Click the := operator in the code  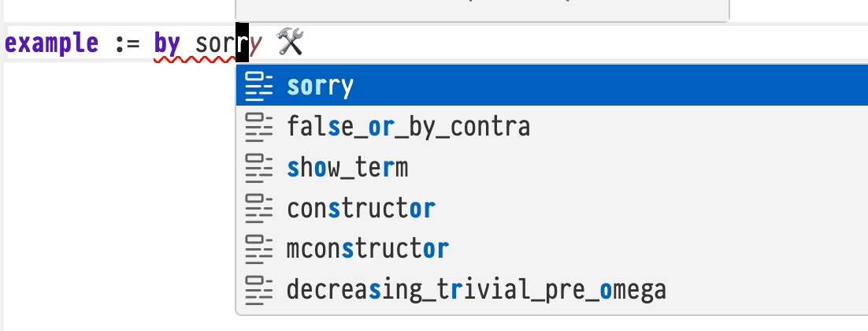click(126, 43)
